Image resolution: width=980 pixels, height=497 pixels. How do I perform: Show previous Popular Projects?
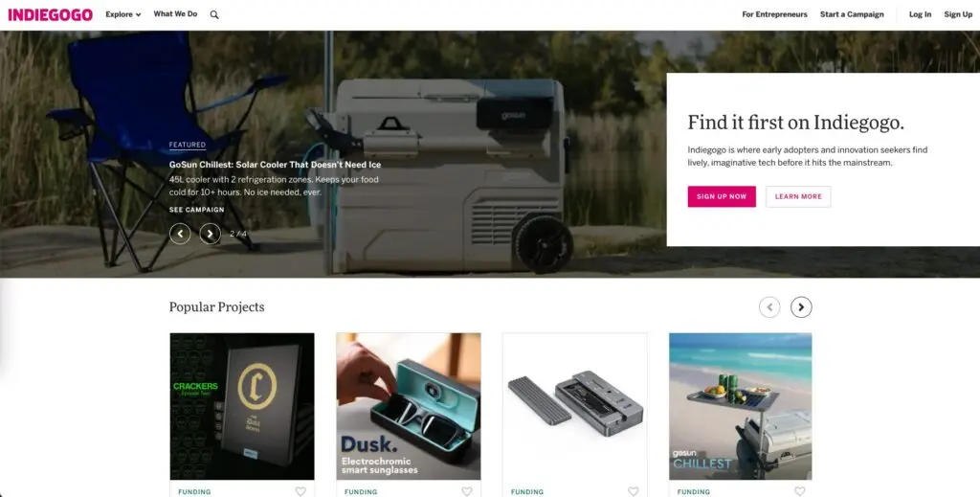769,307
